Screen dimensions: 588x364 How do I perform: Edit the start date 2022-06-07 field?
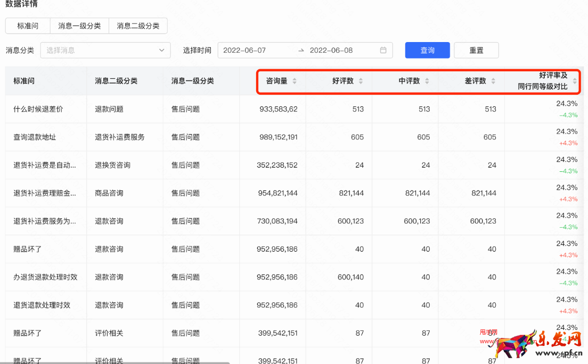coord(244,50)
